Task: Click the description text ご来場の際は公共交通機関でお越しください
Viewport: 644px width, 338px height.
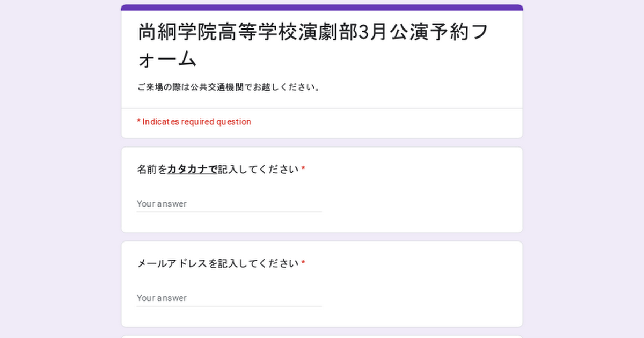Action: coord(229,87)
